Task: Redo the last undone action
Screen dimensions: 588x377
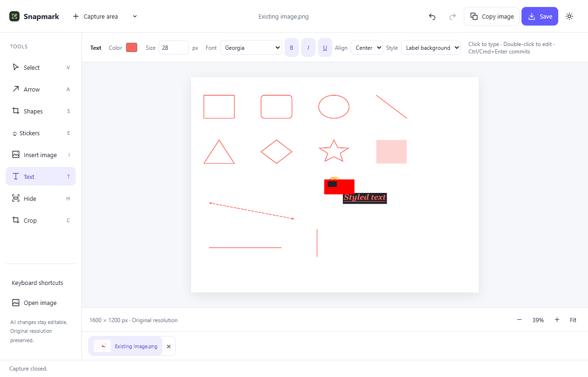Action: [452, 17]
